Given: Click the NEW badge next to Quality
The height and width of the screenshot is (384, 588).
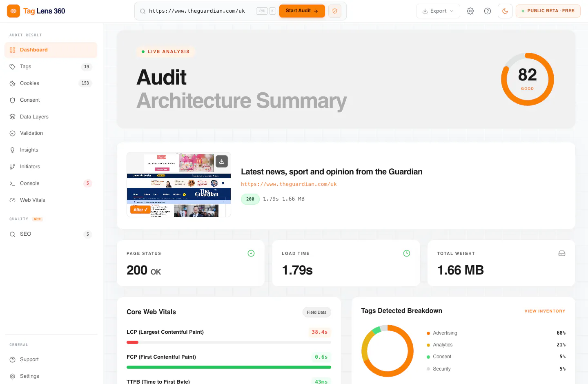Looking at the screenshot, I should [38, 219].
